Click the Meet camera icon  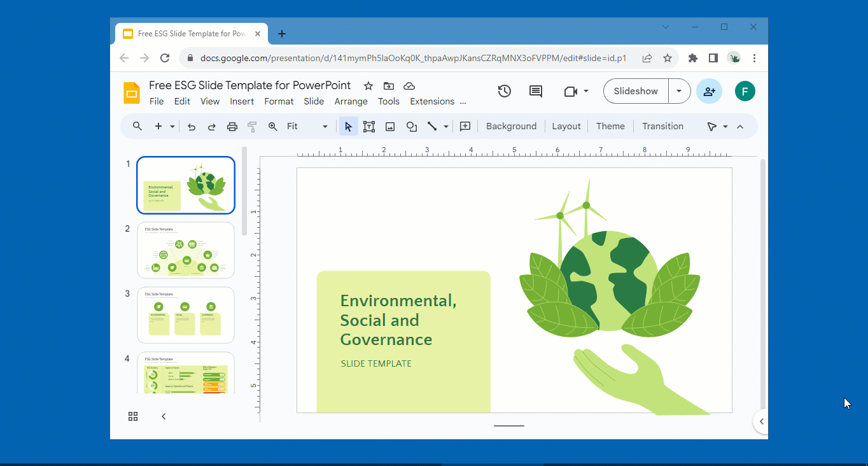pyautogui.click(x=571, y=91)
